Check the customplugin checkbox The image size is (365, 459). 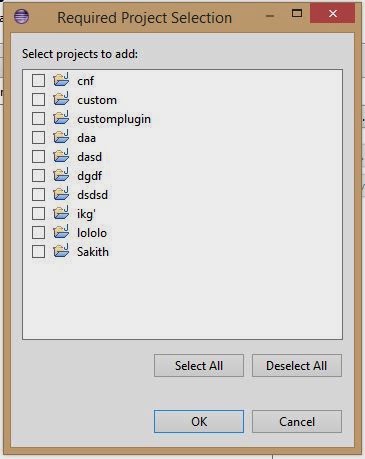pyautogui.click(x=38, y=118)
